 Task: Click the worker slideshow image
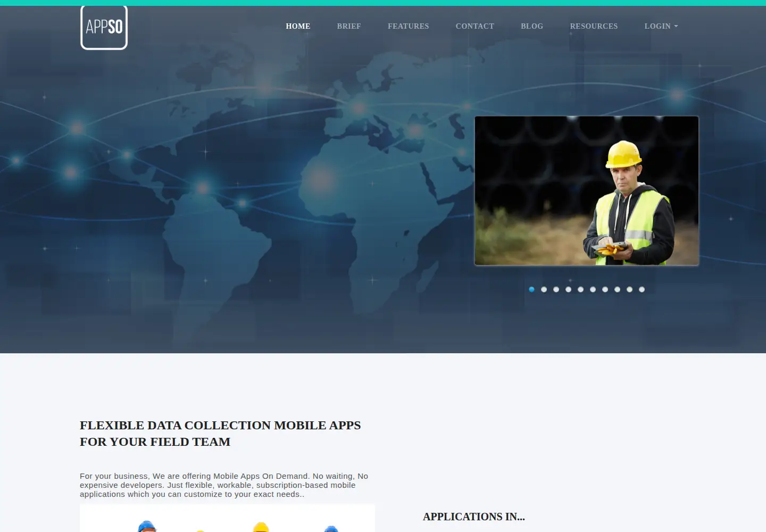tap(587, 190)
